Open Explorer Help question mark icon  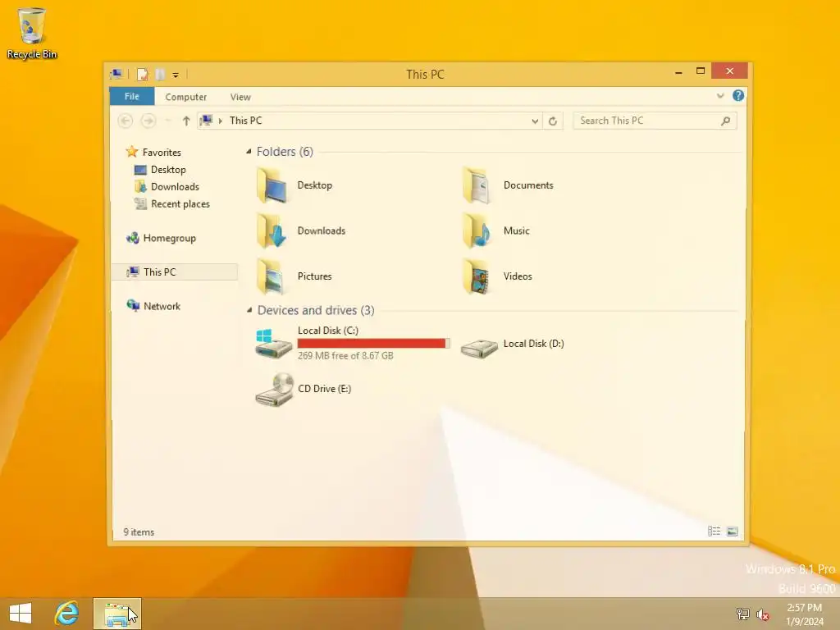pyautogui.click(x=738, y=96)
